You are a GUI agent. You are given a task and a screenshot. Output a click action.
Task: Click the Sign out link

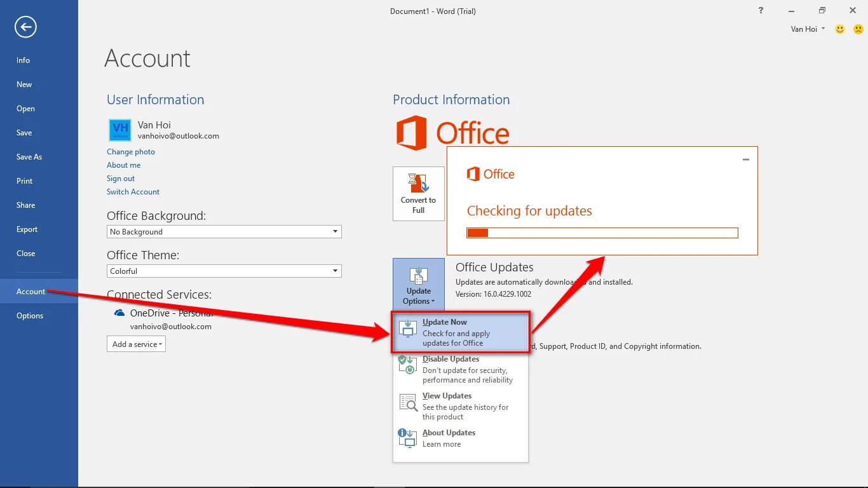(x=121, y=179)
